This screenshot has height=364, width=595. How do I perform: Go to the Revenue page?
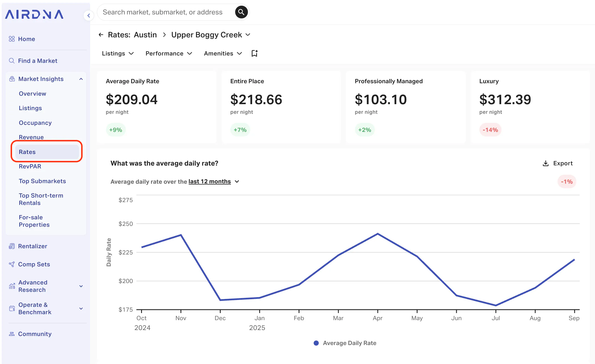point(31,137)
